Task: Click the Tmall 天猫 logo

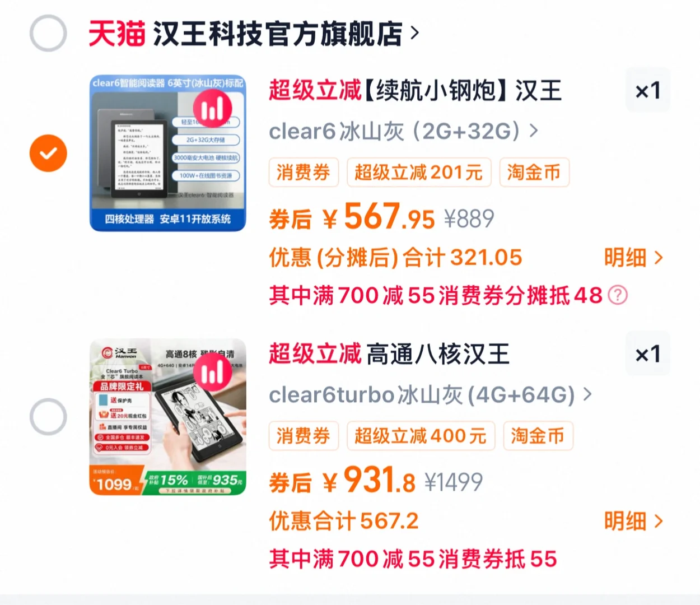Action: [117, 34]
